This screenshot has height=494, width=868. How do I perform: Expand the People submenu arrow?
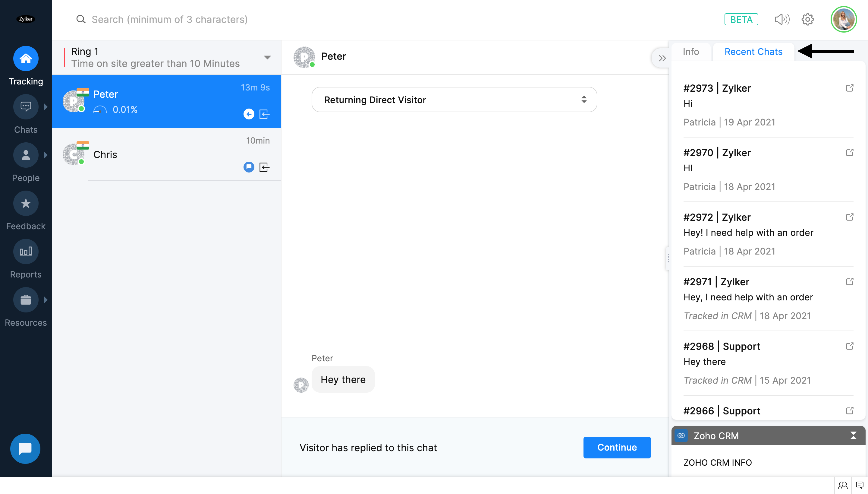[46, 155]
